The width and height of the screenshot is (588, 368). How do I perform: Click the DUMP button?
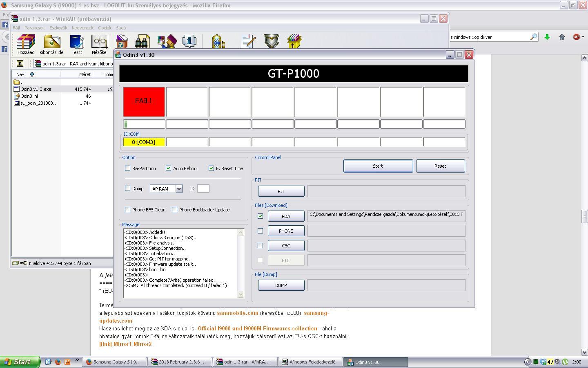point(281,285)
